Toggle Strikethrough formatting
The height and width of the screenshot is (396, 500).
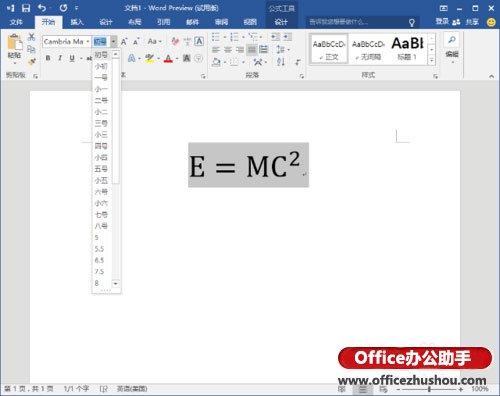pos(89,59)
